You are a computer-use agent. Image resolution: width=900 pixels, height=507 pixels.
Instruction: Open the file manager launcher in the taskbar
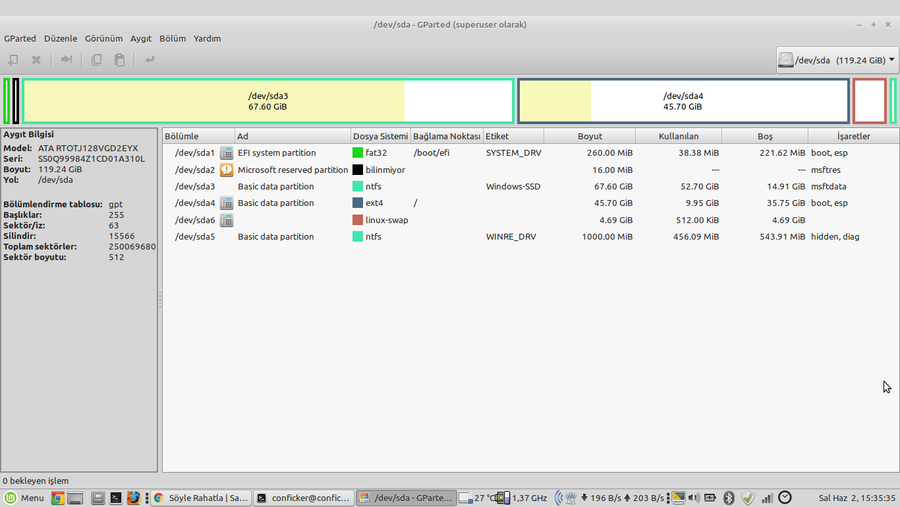[x=98, y=498]
